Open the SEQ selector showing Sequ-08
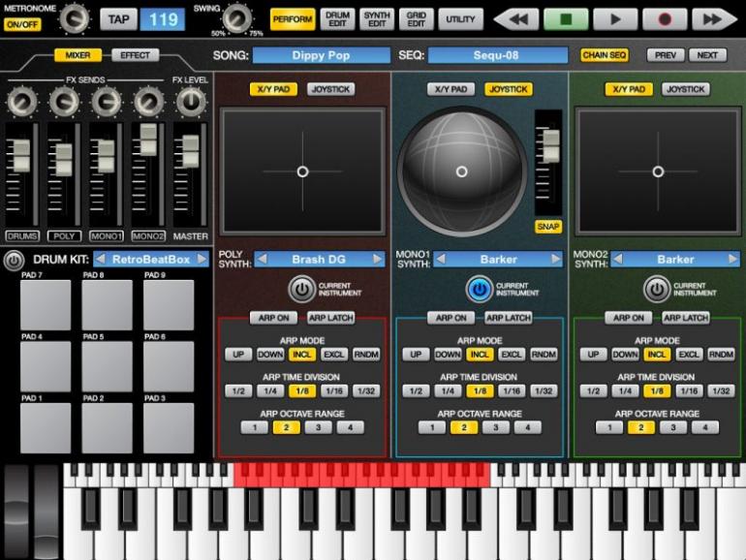 498,55
